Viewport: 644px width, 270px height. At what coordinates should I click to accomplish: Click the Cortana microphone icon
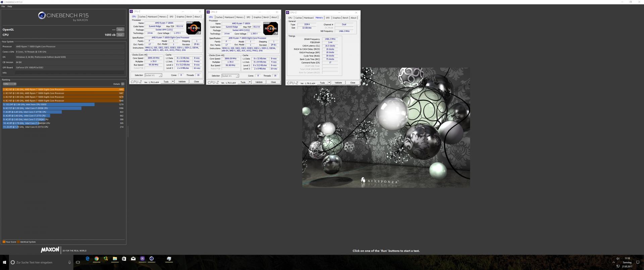click(69, 262)
